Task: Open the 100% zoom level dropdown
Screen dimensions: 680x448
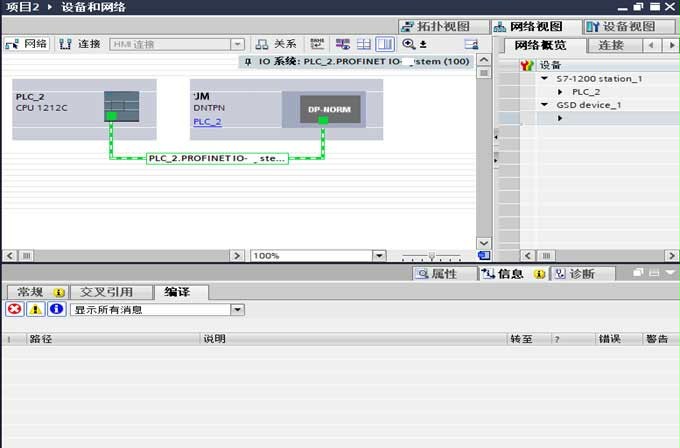Action: click(x=379, y=256)
